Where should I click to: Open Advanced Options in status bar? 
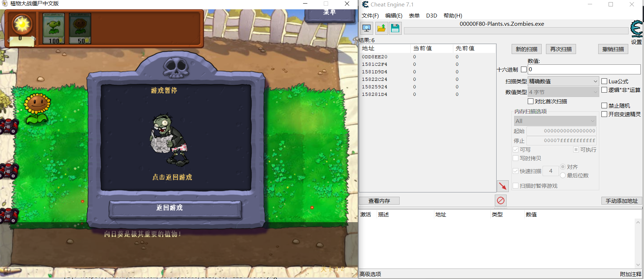370,274
